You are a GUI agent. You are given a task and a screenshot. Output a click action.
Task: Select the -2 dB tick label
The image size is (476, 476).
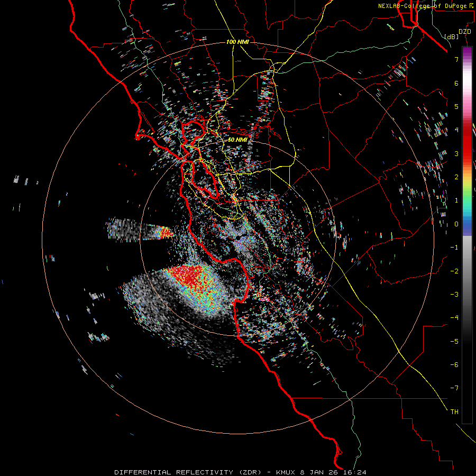454,271
